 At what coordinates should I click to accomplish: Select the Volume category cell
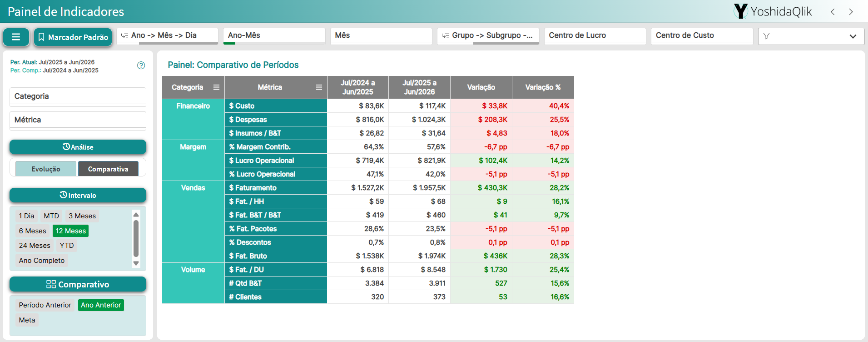[193, 283]
